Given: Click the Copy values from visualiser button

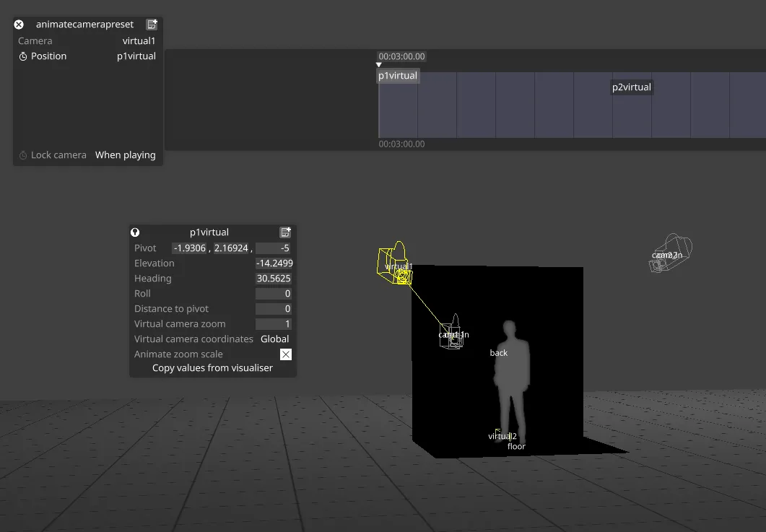Looking at the screenshot, I should pos(212,367).
